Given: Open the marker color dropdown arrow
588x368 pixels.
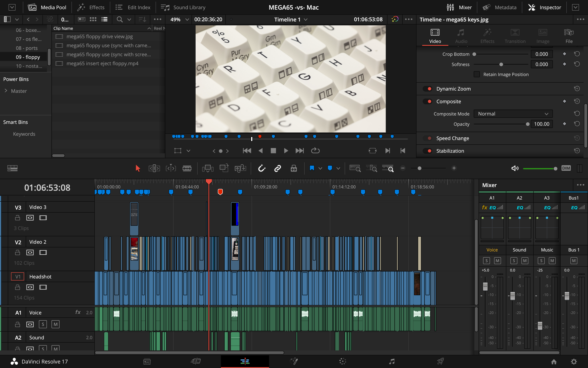Looking at the screenshot, I should (338, 168).
